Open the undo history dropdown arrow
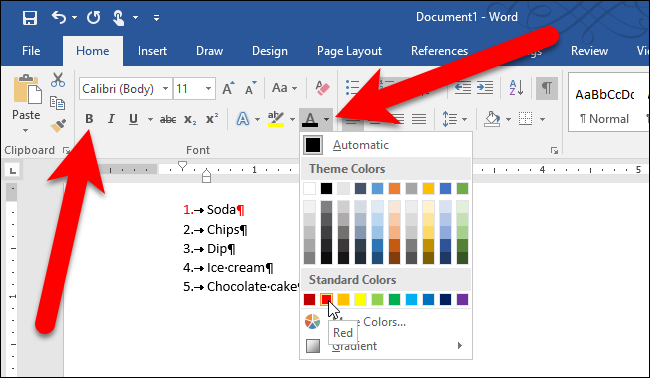 pos(74,17)
